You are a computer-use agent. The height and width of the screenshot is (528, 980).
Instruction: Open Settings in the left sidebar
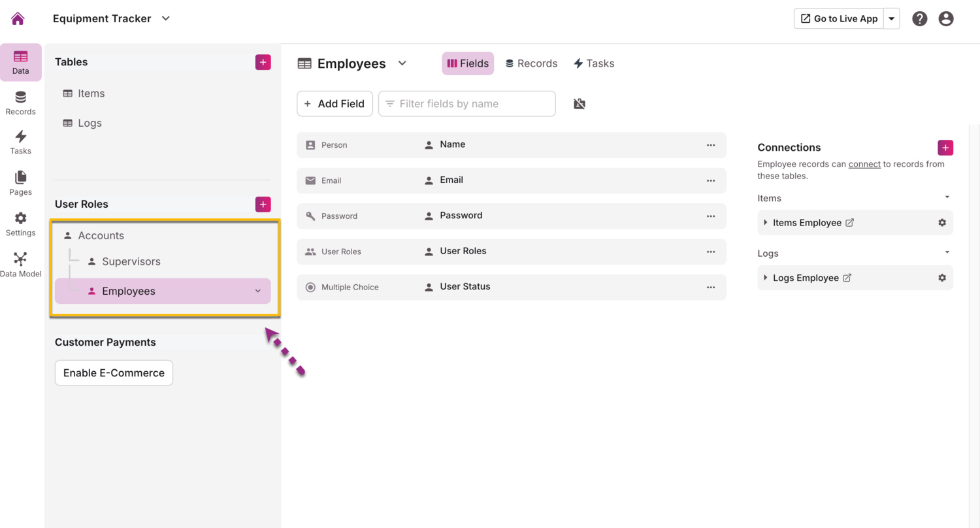(20, 224)
